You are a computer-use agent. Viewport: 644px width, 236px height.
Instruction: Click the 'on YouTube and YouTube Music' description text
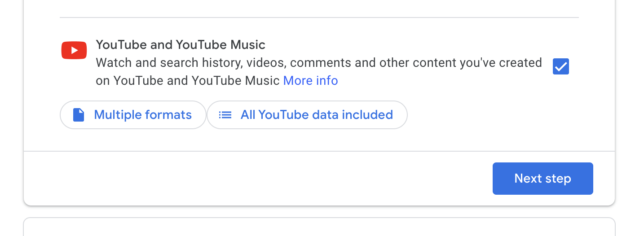tap(189, 81)
